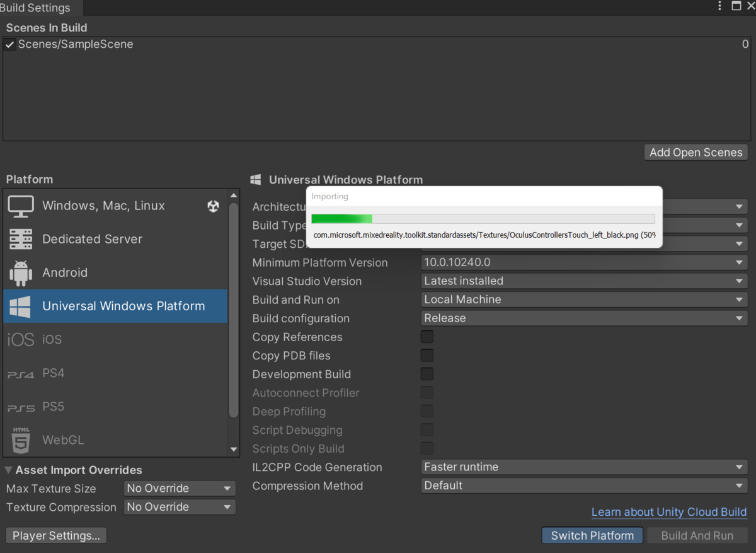This screenshot has height=553, width=756.
Task: Click the importing file path text
Action: click(484, 235)
